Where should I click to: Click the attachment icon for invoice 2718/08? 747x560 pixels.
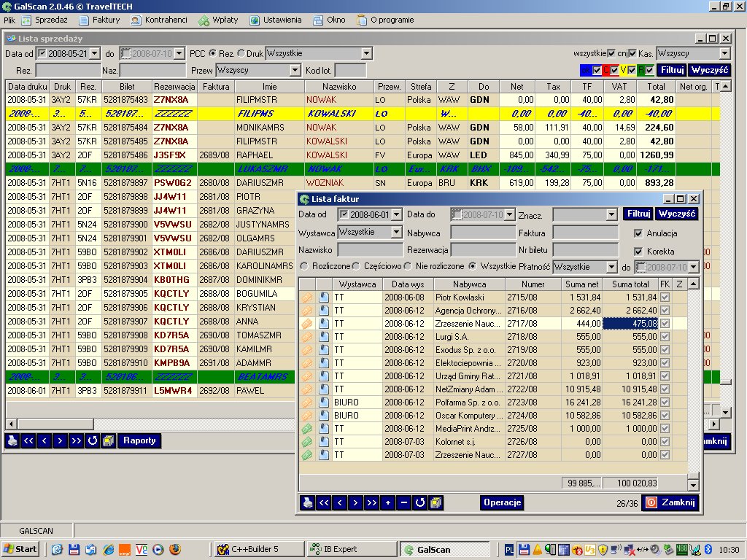(324, 337)
